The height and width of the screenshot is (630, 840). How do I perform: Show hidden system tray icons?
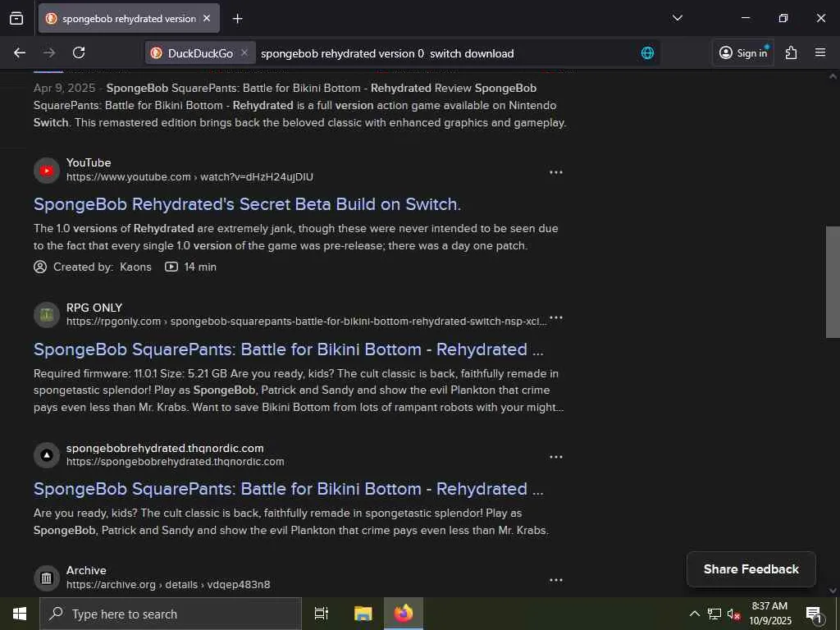point(694,614)
